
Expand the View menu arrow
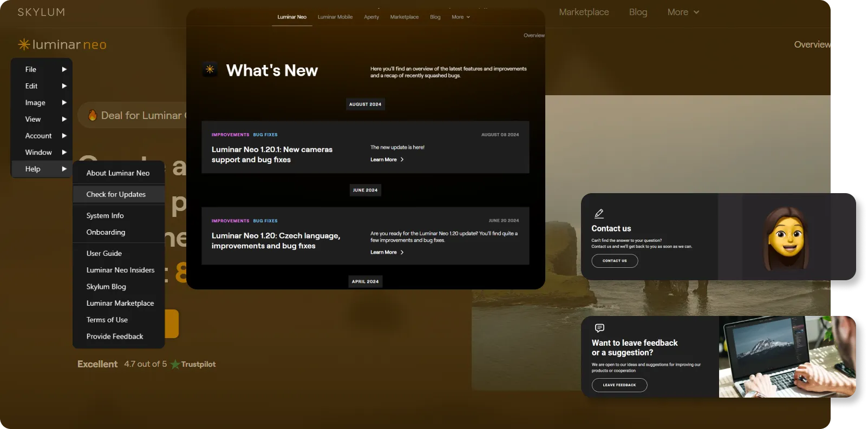tap(64, 119)
